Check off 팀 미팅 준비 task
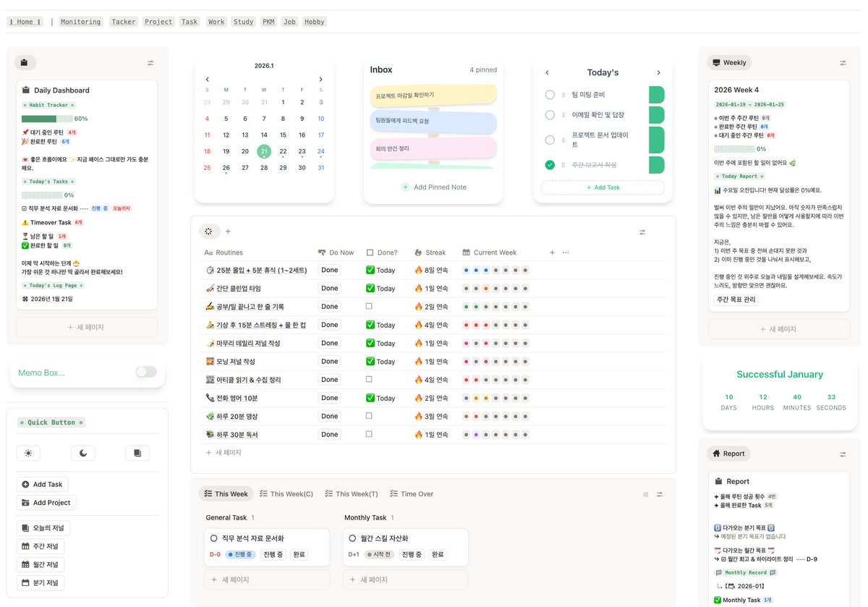 coord(550,95)
